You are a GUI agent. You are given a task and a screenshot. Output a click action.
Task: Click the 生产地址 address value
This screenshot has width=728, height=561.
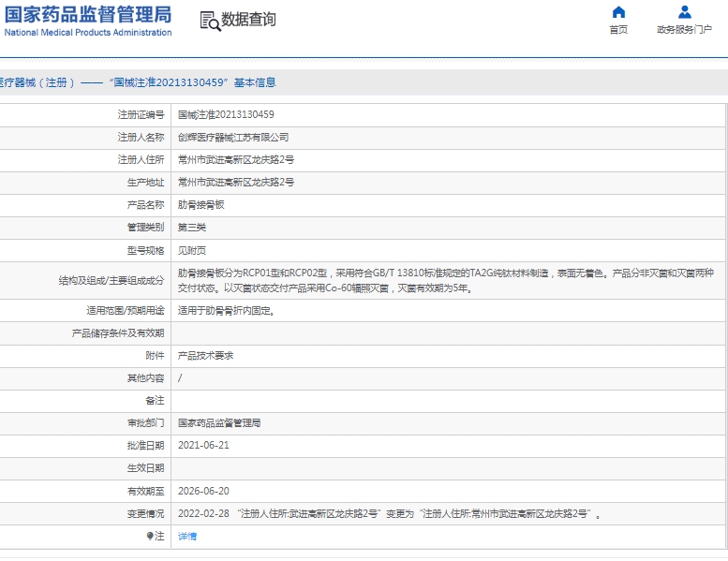pos(236,182)
